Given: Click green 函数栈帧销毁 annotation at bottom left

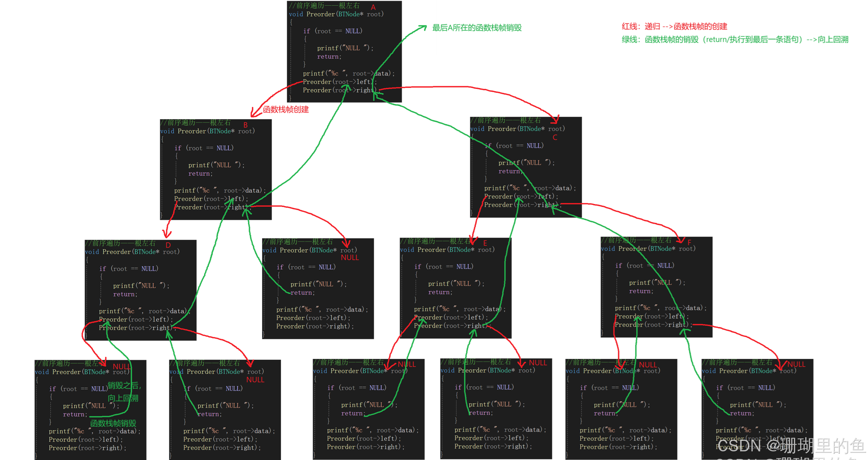Looking at the screenshot, I should click(113, 424).
